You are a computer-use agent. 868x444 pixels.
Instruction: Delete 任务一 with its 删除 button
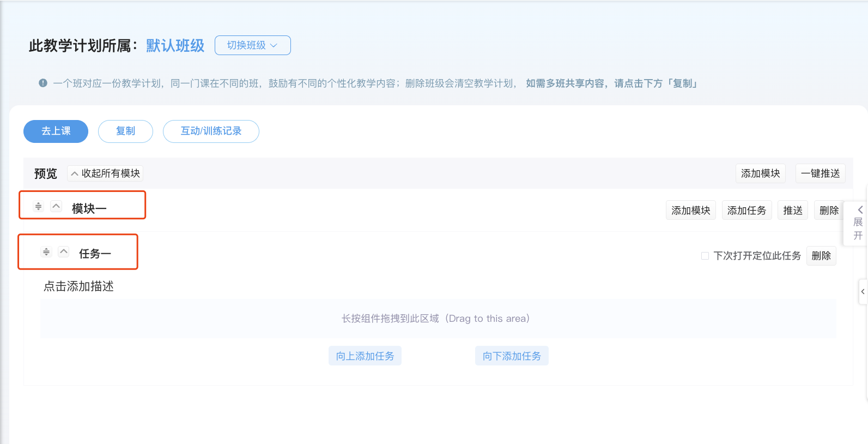coord(821,256)
